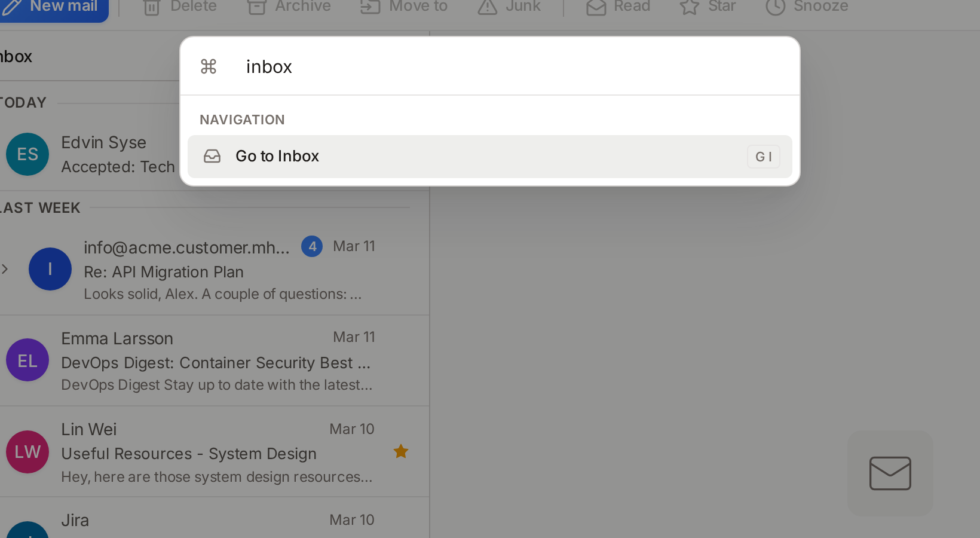Click the floating envelope button
The height and width of the screenshot is (538, 980).
pos(890,473)
